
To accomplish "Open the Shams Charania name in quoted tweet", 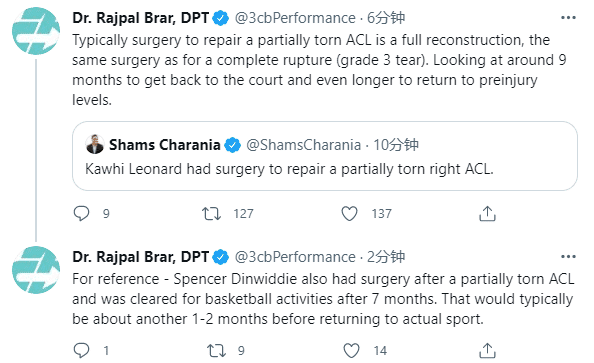I will [165, 145].
